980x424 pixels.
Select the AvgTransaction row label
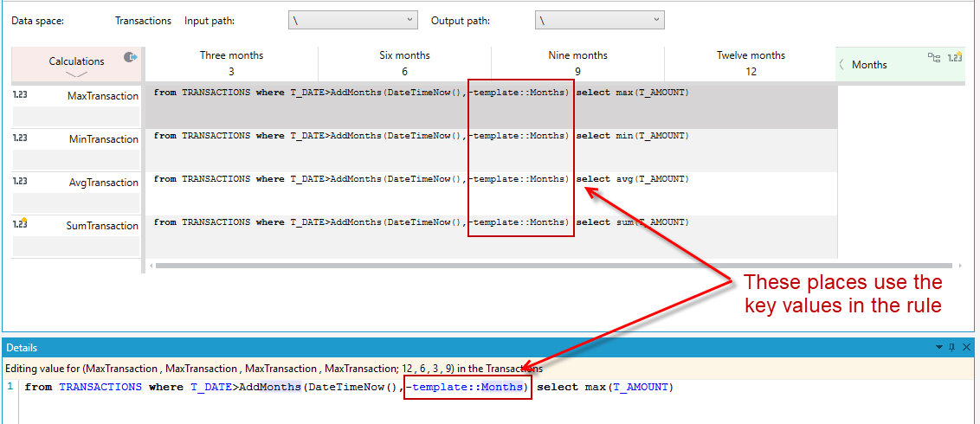(104, 183)
